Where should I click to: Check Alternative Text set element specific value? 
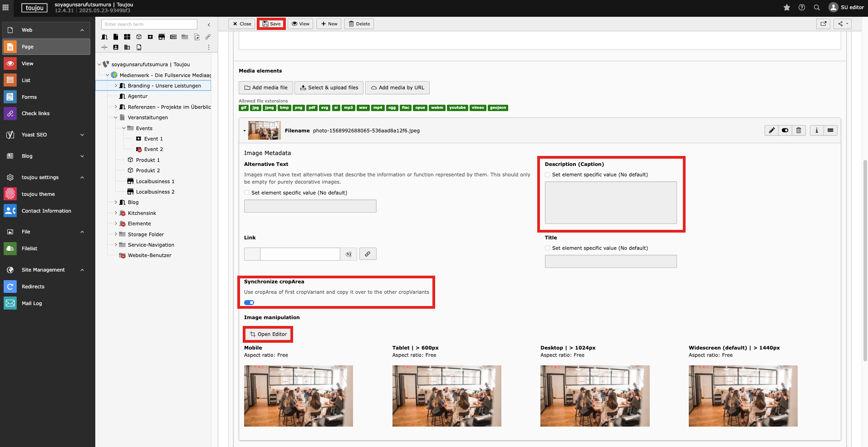[x=247, y=193]
